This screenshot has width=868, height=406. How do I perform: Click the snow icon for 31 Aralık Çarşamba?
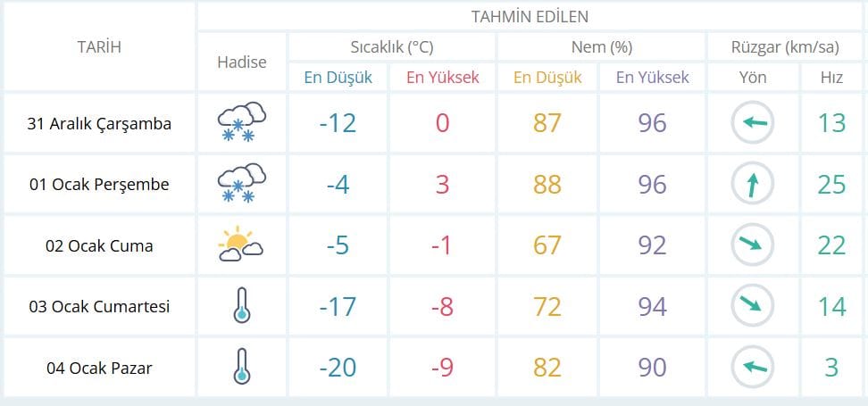[x=241, y=123]
